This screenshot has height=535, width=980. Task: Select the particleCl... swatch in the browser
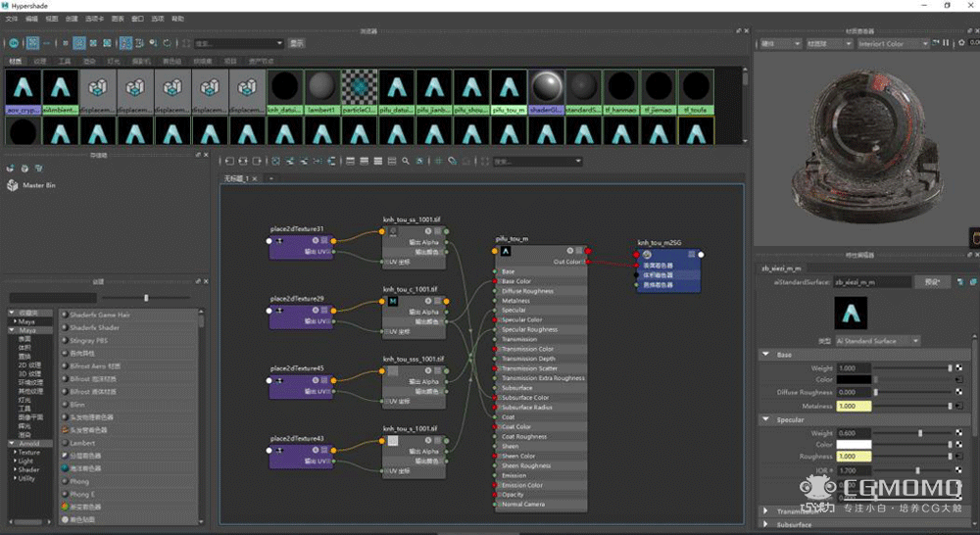(360, 92)
